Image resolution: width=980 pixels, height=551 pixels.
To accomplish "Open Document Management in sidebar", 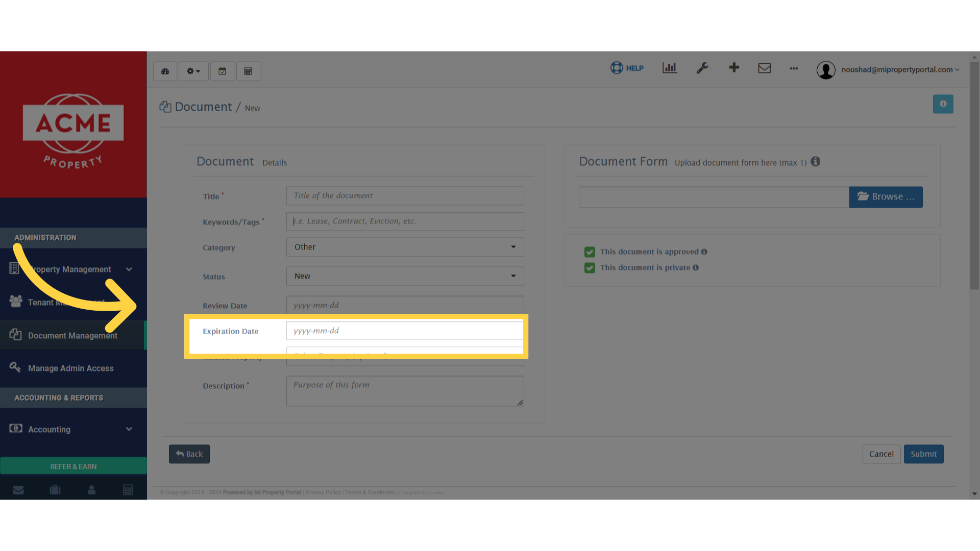I will (73, 336).
